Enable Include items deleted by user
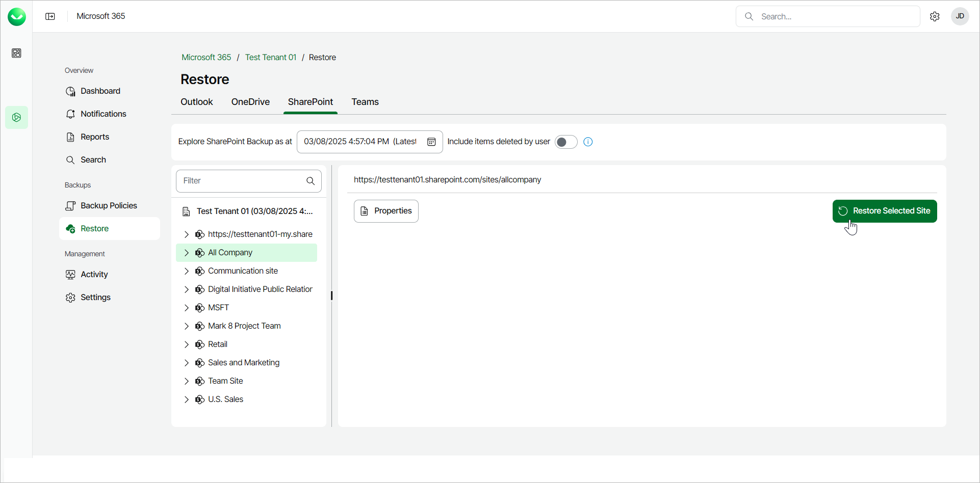Image resolution: width=980 pixels, height=483 pixels. pos(565,142)
